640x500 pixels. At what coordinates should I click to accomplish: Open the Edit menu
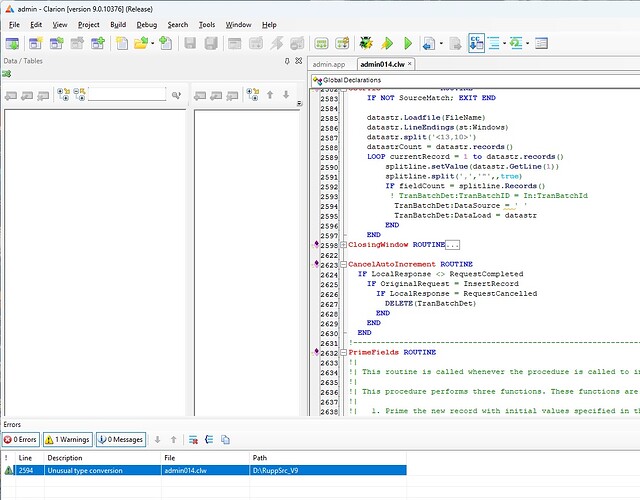pyautogui.click(x=36, y=25)
